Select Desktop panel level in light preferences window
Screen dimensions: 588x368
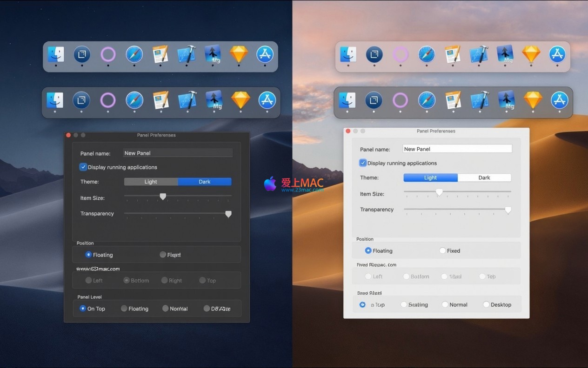(487, 305)
